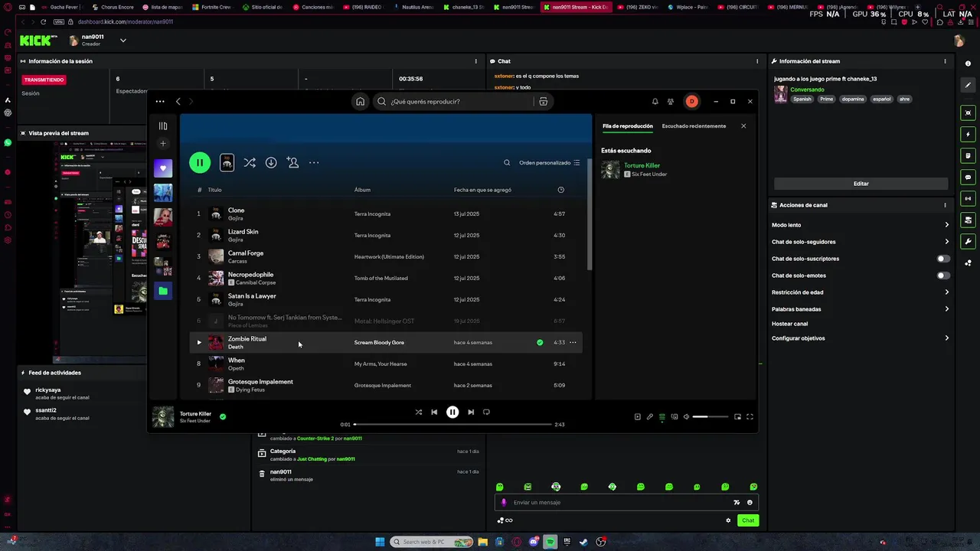Screen dimensions: 980x551
Task: Click Hostear canal
Action: (x=789, y=324)
